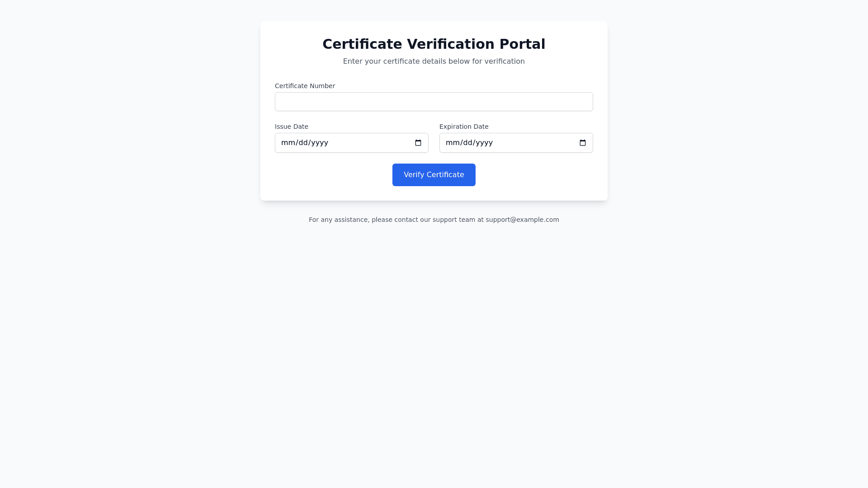868x488 pixels.
Task: Click the word 'Portal' in the title
Action: click(x=522, y=44)
